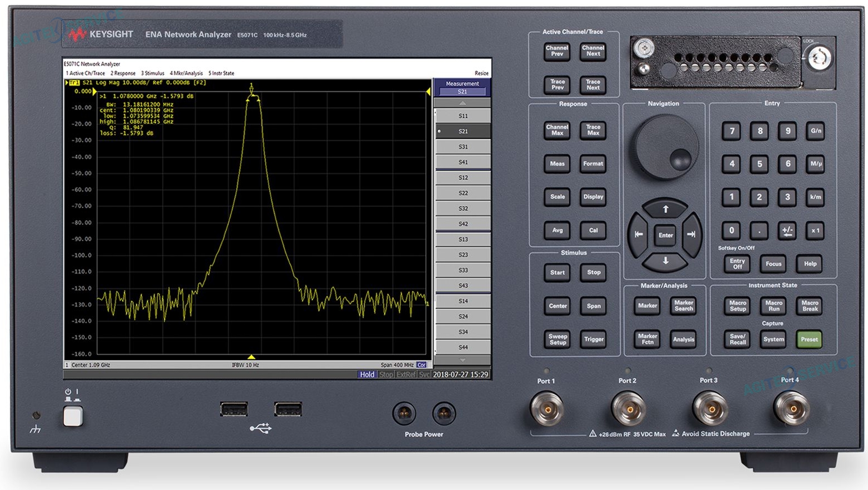Tap the Scale key
The height and width of the screenshot is (490, 868).
(557, 197)
